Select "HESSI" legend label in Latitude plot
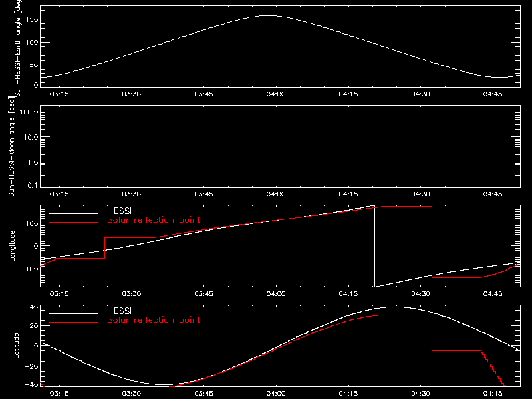Screen dimensions: 532x399 click(119, 311)
